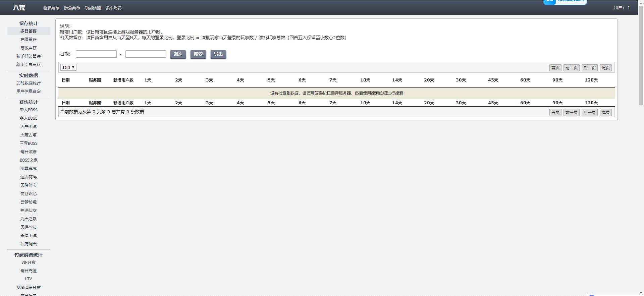This screenshot has height=296, width=644.
Task: Open the LTV statistics page
Action: pyautogui.click(x=29, y=279)
